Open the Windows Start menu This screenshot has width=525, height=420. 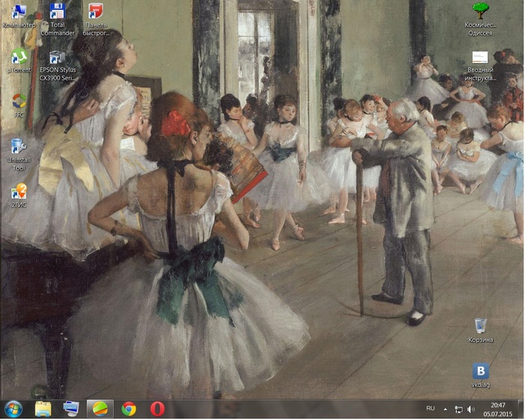13,409
